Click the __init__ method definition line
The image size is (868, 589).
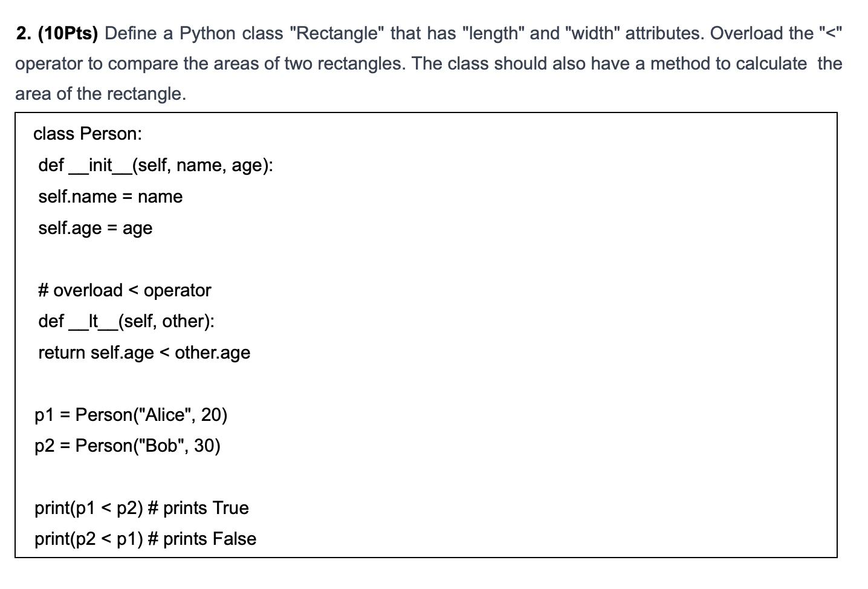coord(155,165)
